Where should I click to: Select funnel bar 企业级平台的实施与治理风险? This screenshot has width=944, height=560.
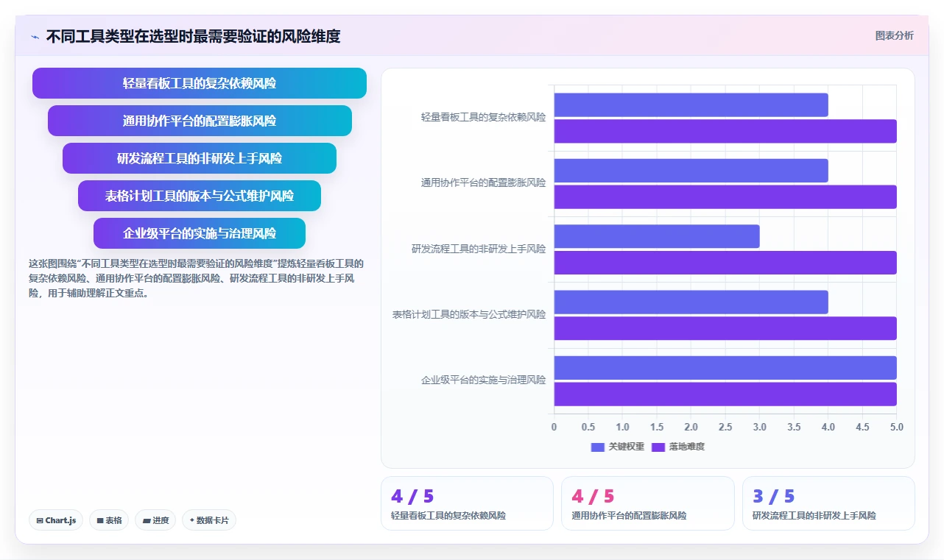point(200,233)
